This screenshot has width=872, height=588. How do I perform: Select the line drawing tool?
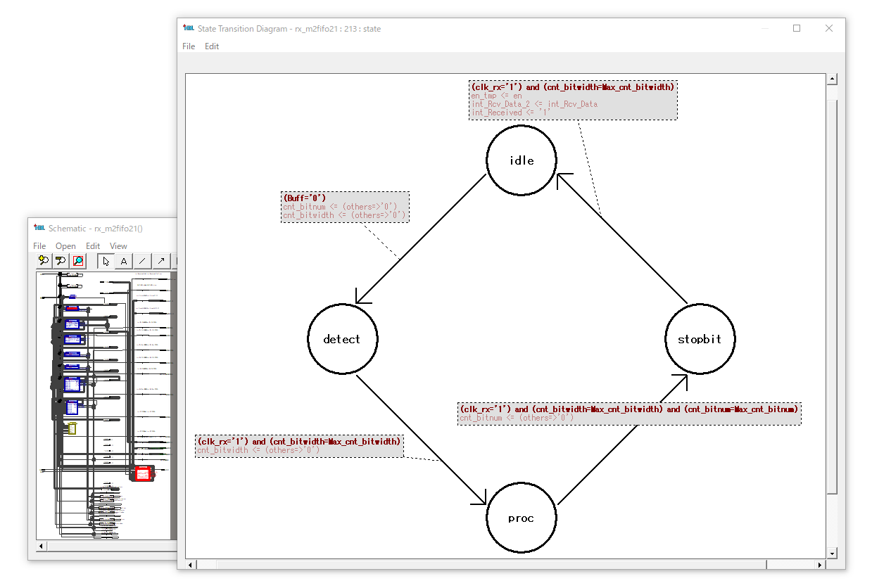(142, 261)
